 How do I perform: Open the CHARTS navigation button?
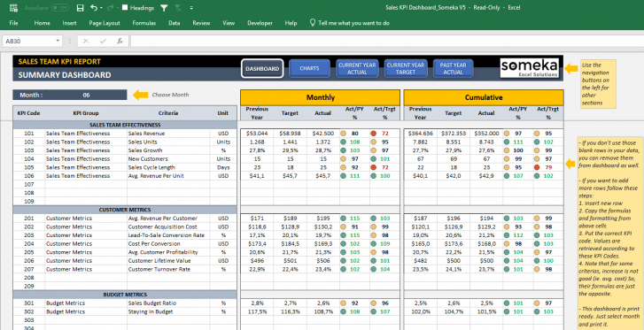tap(310, 68)
